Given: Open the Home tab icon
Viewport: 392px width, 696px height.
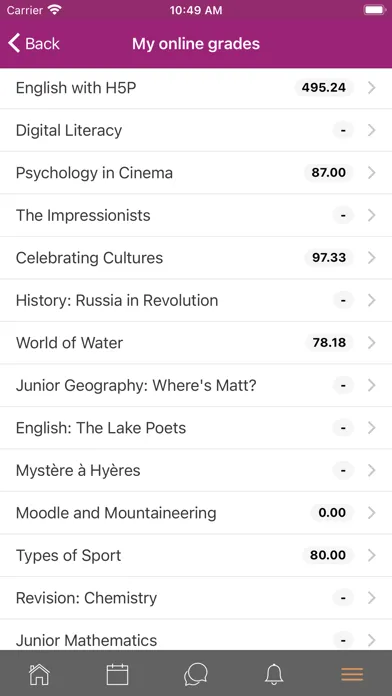Looking at the screenshot, I should click(x=39, y=675).
